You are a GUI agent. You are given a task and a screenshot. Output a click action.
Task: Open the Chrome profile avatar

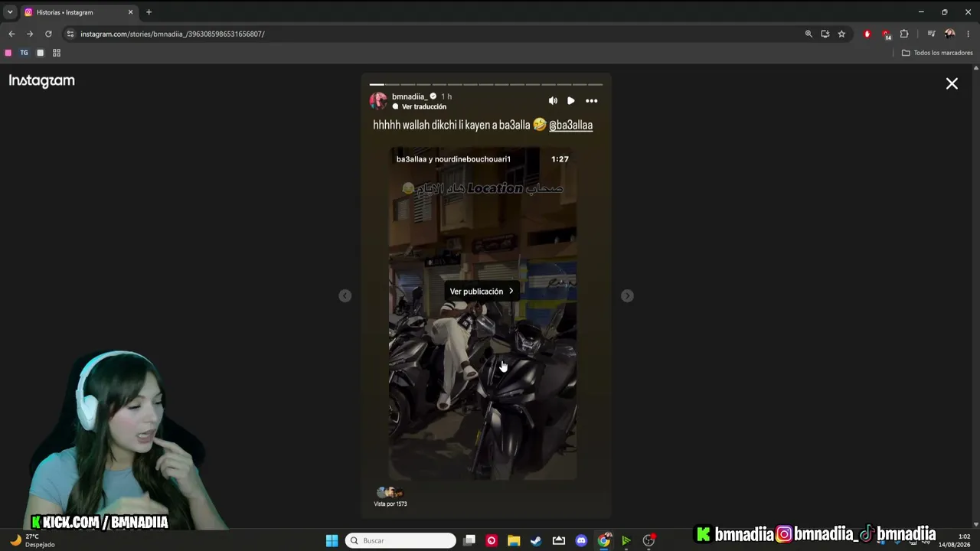tap(949, 34)
